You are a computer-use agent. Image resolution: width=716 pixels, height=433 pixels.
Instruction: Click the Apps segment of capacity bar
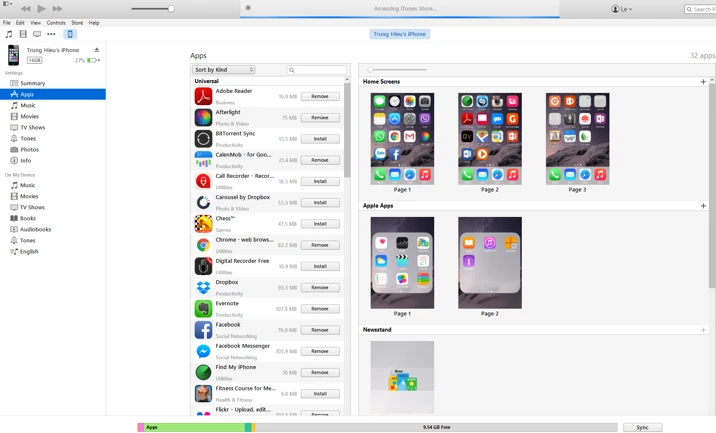pos(194,428)
